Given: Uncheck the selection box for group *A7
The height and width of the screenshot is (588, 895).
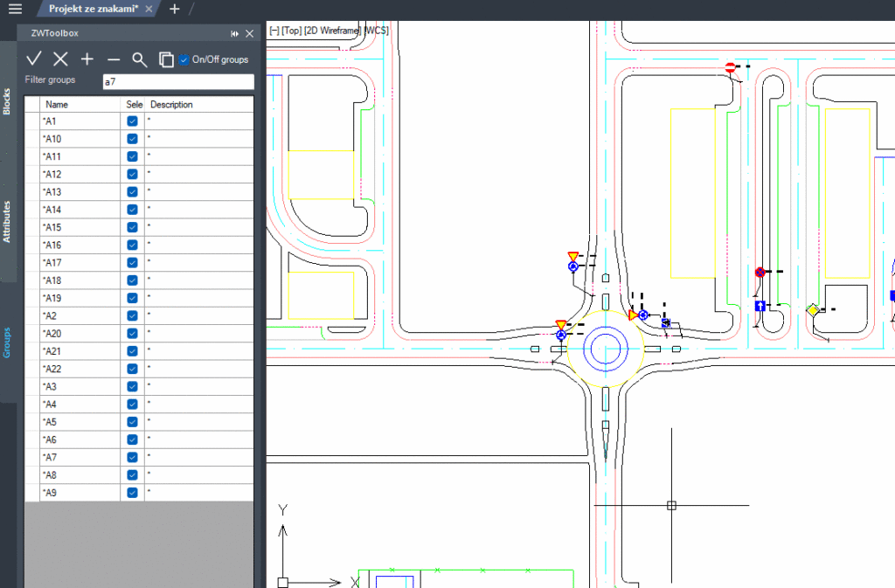Looking at the screenshot, I should [x=133, y=458].
